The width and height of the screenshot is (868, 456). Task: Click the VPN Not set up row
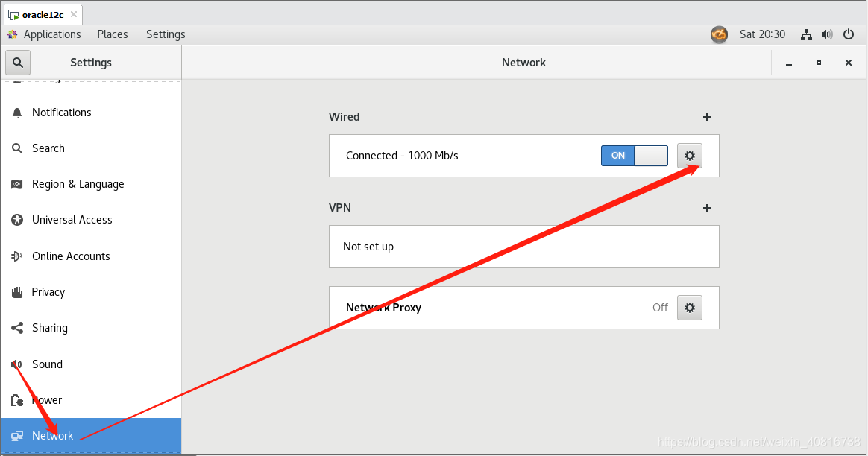523,247
